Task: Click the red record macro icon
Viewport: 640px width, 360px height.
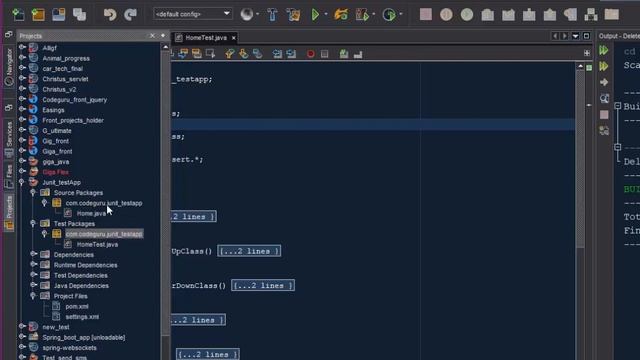Action: tap(311, 54)
